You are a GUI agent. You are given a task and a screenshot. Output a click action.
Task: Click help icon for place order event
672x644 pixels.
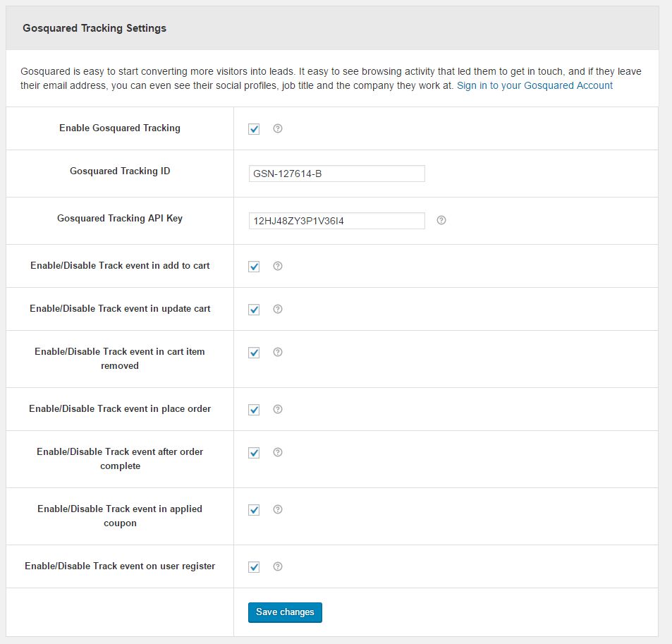(x=278, y=409)
